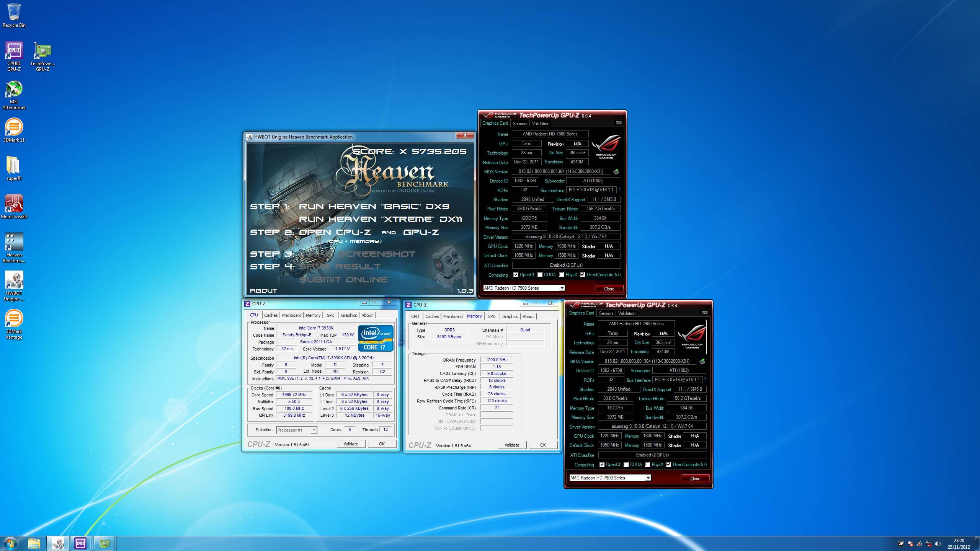Toggle CUDA checkbox in top GPU-Z

click(540, 275)
